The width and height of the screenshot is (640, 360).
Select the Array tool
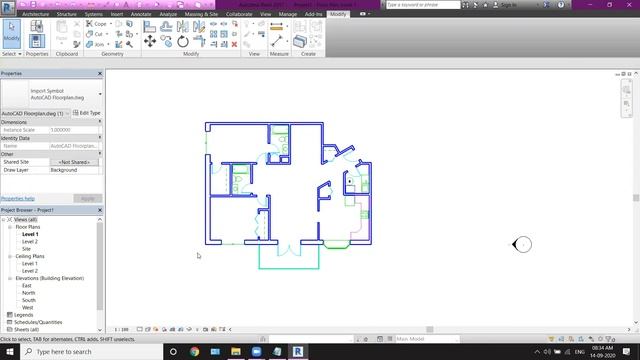(x=213, y=34)
